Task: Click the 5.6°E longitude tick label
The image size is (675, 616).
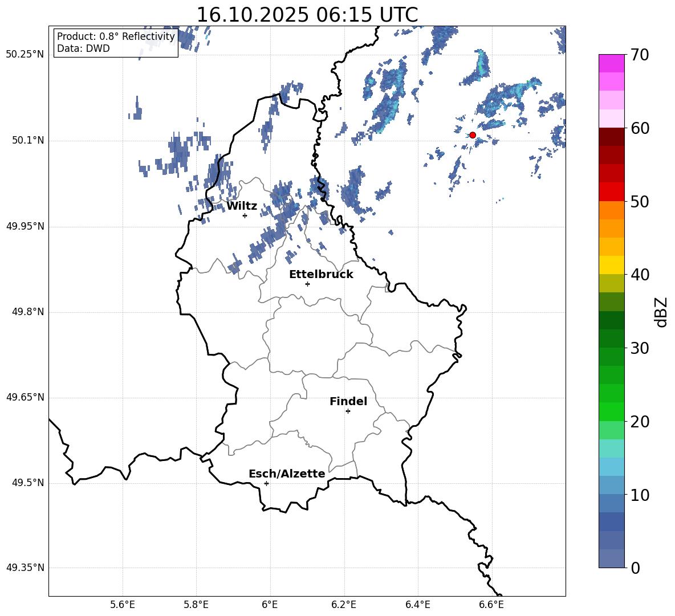Action: click(x=123, y=605)
